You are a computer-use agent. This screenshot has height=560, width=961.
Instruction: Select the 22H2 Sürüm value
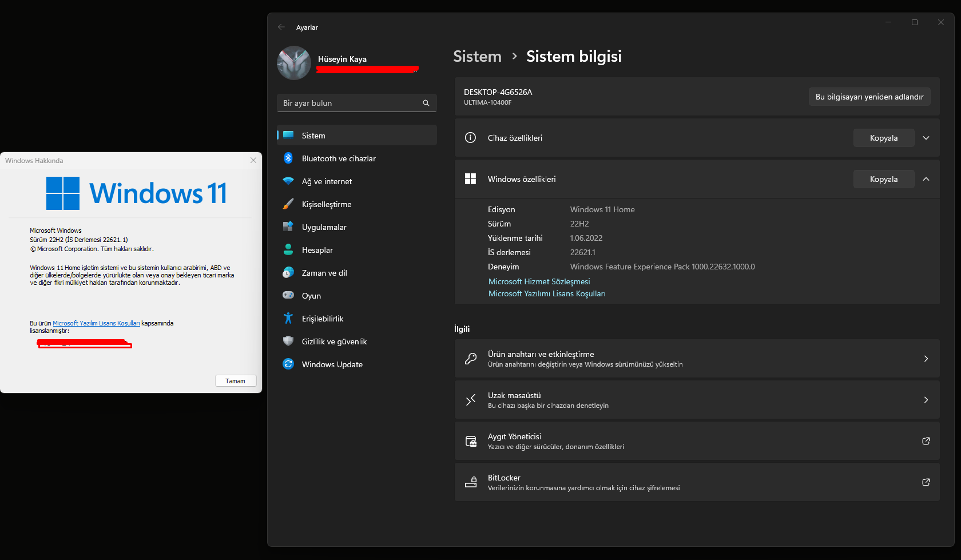[579, 224]
